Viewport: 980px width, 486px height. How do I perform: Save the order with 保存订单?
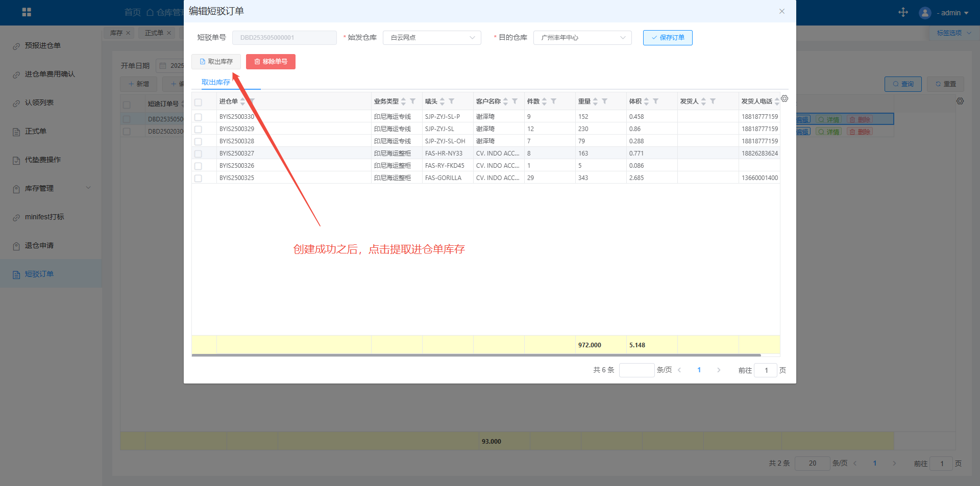[667, 38]
